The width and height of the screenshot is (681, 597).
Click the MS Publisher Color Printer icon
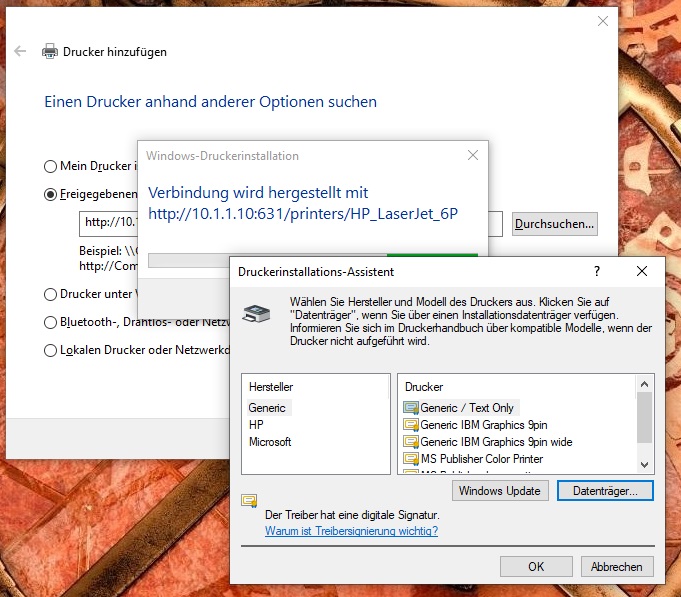tap(411, 458)
